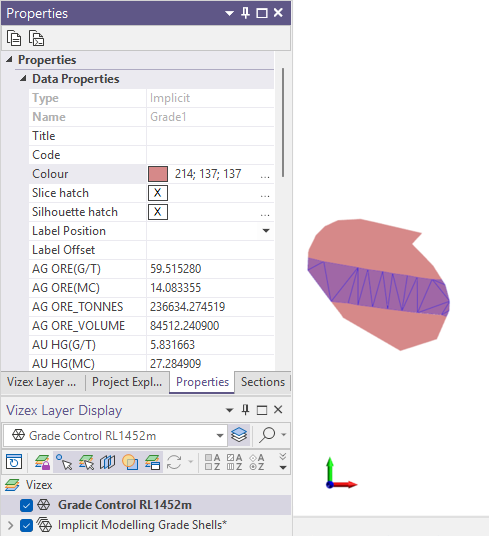Open the Grade Control RL1452m layer combo box
This screenshot has height=536, width=489.
tap(116, 436)
